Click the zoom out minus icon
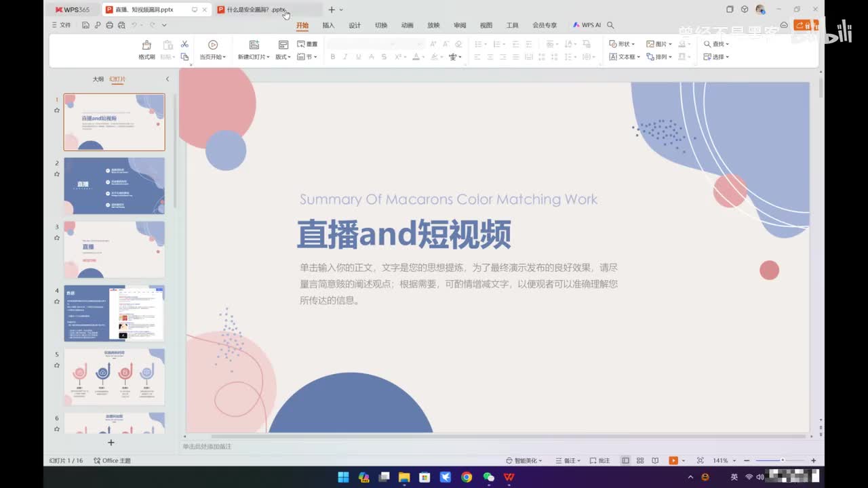The image size is (868, 488). pyautogui.click(x=747, y=460)
